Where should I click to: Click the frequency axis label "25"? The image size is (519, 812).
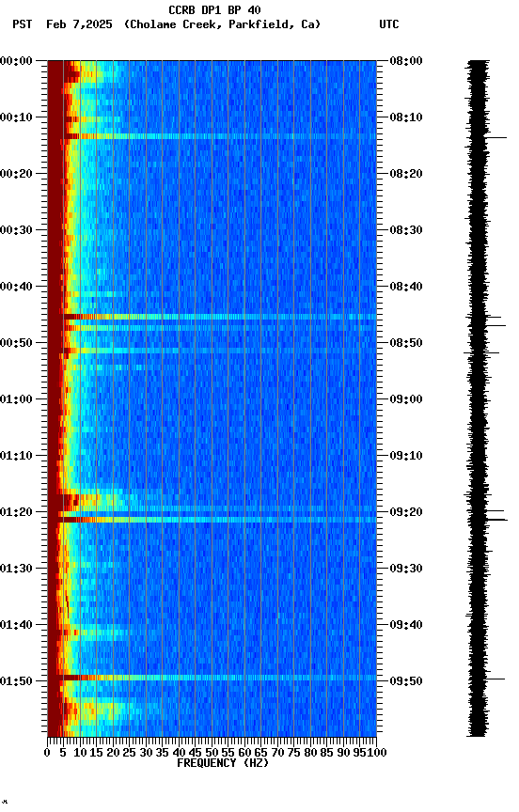click(129, 753)
